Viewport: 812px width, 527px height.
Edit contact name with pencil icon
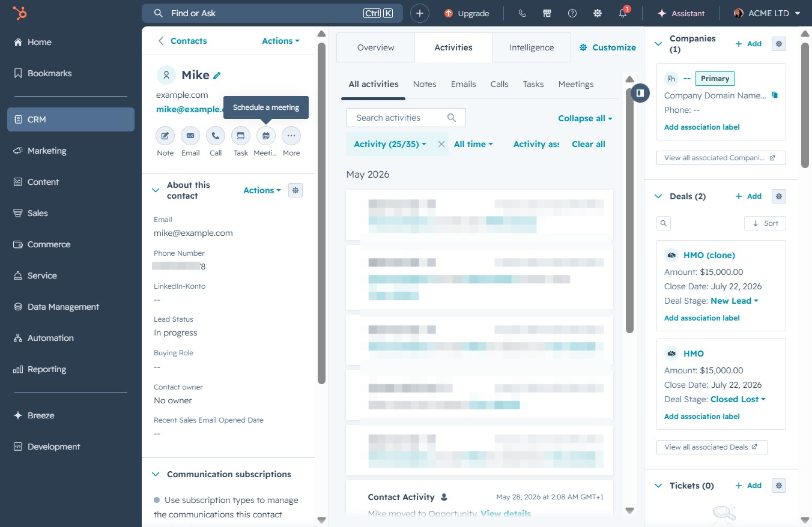(217, 76)
